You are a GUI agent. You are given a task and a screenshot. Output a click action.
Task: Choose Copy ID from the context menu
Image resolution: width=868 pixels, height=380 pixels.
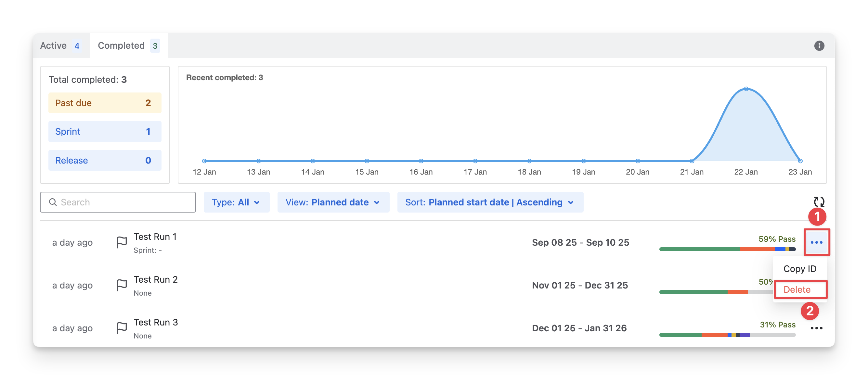click(x=800, y=269)
